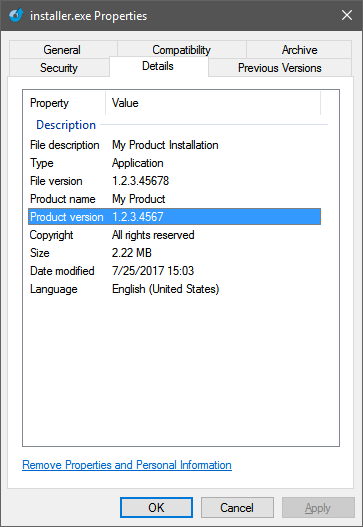Viewport: 363px width, 527px height.
Task: Select the Copyright row label
Action: tap(51, 235)
